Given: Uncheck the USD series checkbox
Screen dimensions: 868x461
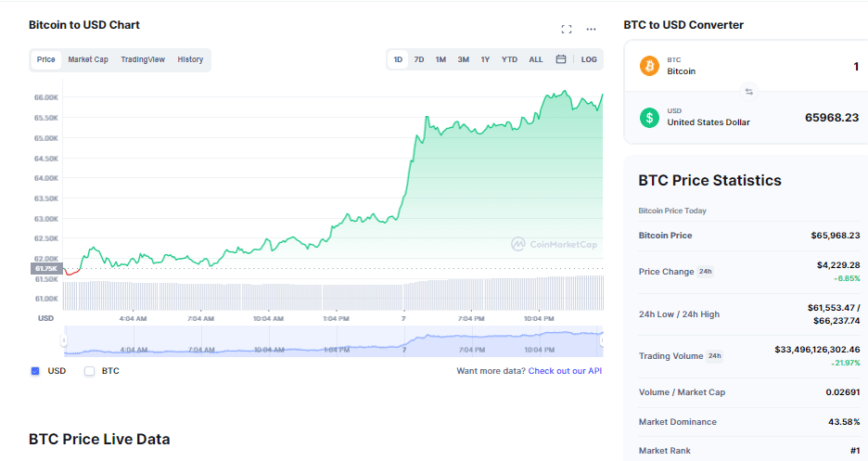Looking at the screenshot, I should tap(35, 371).
